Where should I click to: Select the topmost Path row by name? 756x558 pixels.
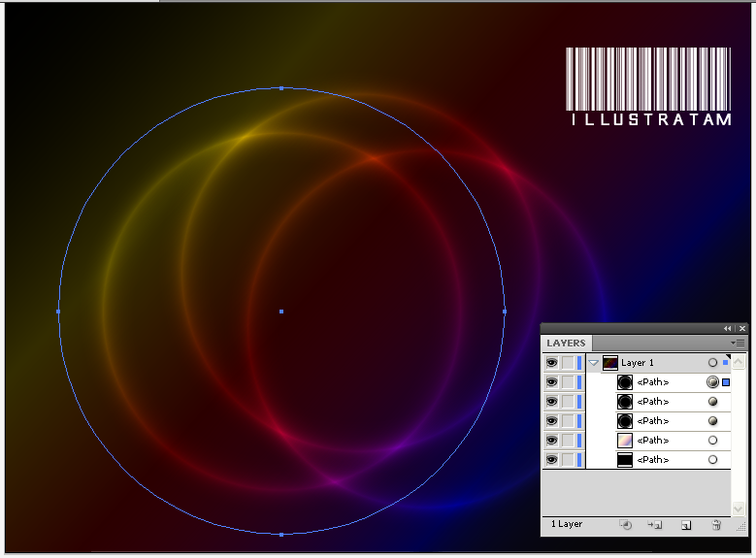point(653,382)
